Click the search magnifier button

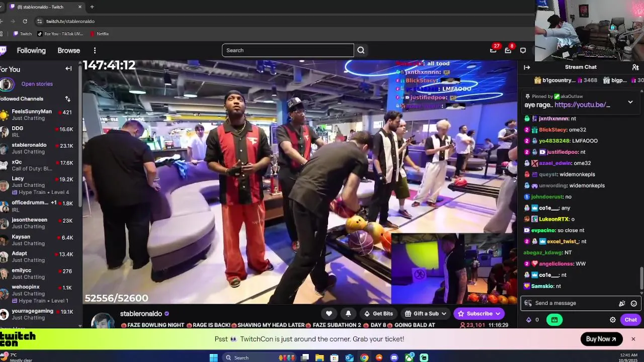coord(361,50)
